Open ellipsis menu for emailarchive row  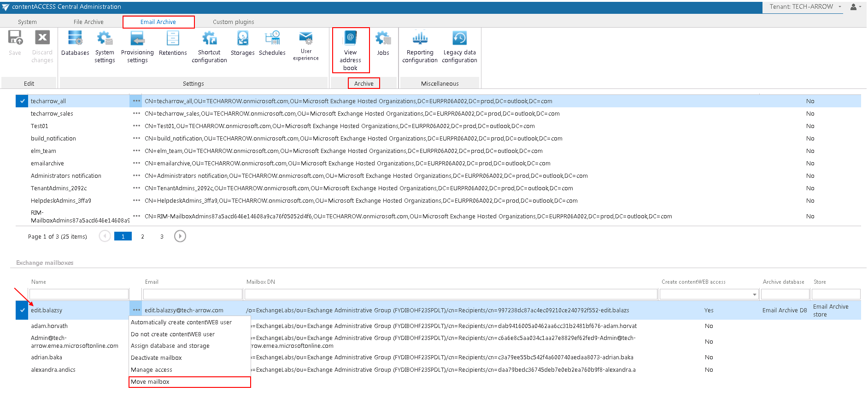click(x=136, y=163)
